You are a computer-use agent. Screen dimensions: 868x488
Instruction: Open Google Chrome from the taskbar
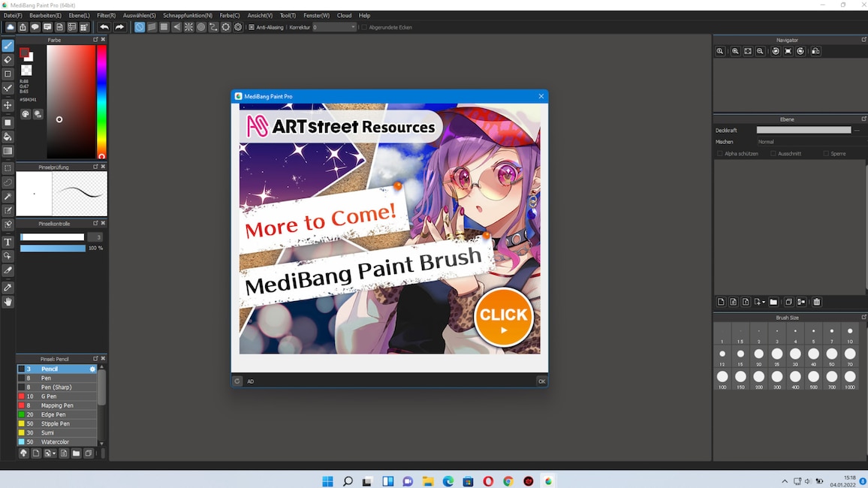[x=508, y=481]
